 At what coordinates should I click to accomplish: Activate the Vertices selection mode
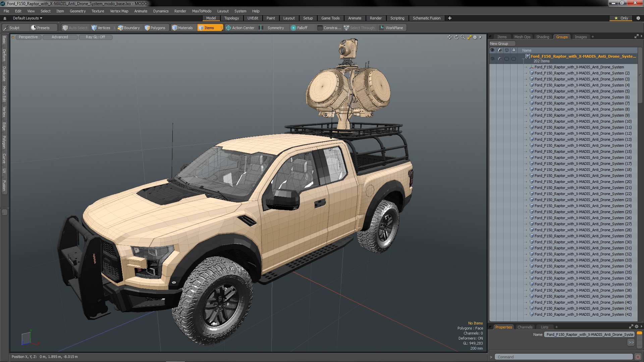[101, 28]
